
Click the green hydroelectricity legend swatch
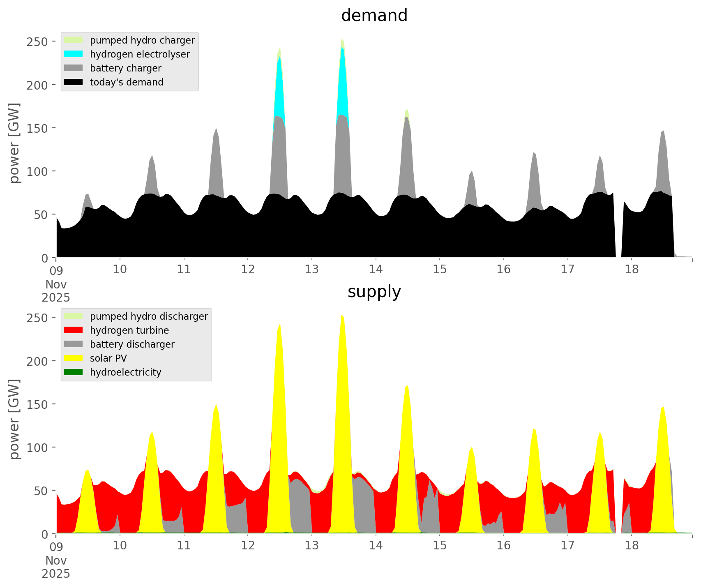pyautogui.click(x=74, y=372)
